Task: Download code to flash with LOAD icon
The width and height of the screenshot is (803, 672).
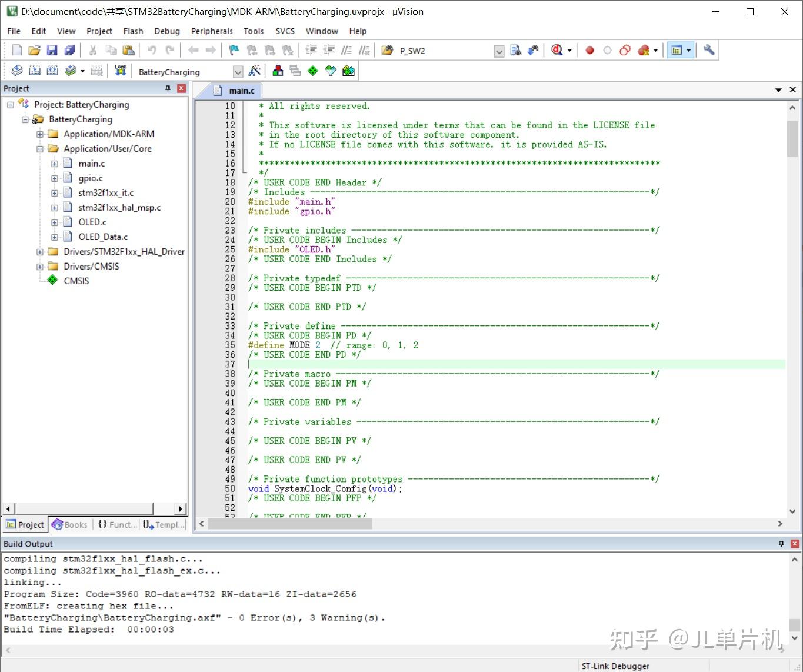Action: pyautogui.click(x=121, y=71)
